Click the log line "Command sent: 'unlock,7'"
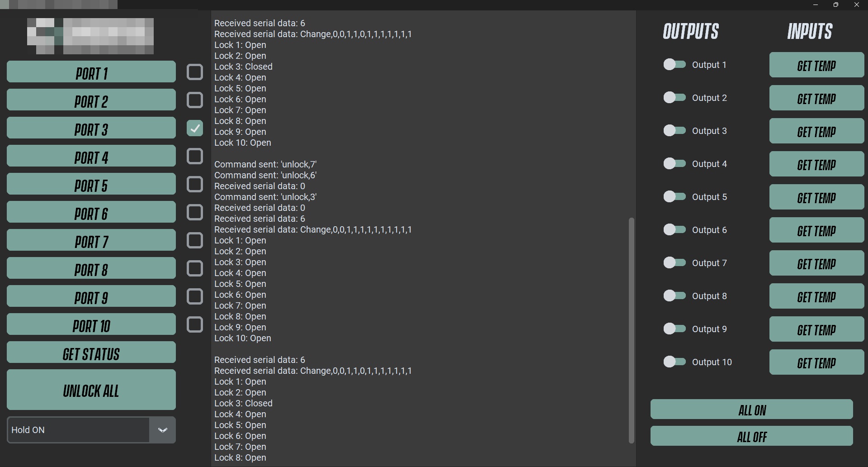The height and width of the screenshot is (467, 868). tap(265, 164)
